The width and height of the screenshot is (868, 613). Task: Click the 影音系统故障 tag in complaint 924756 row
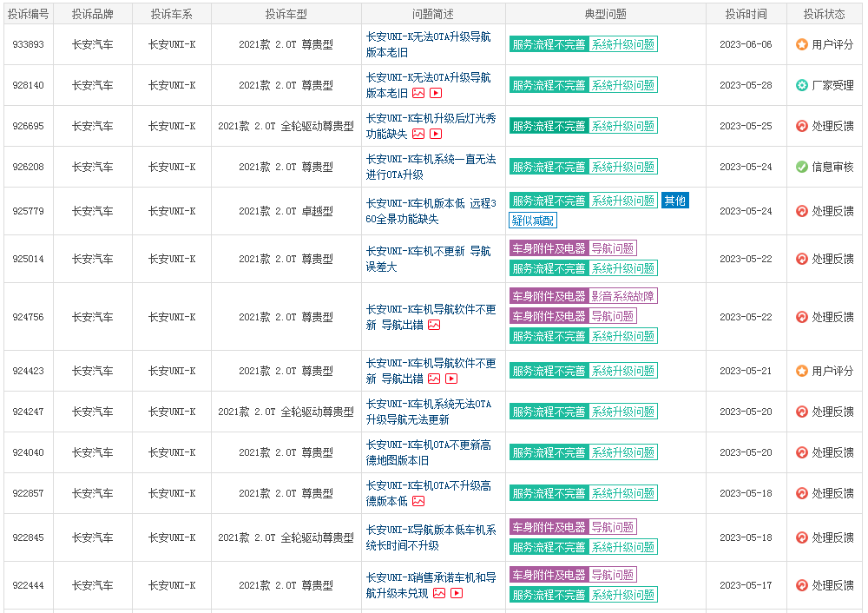click(x=622, y=296)
